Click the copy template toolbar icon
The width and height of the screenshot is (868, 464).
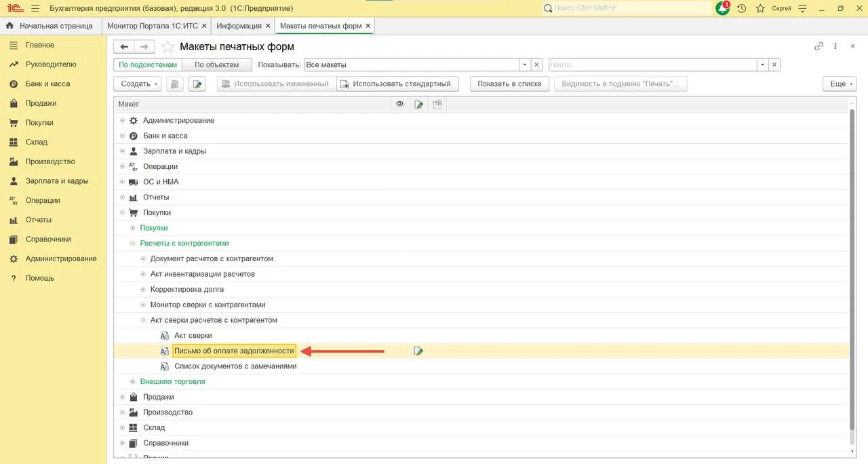point(175,84)
